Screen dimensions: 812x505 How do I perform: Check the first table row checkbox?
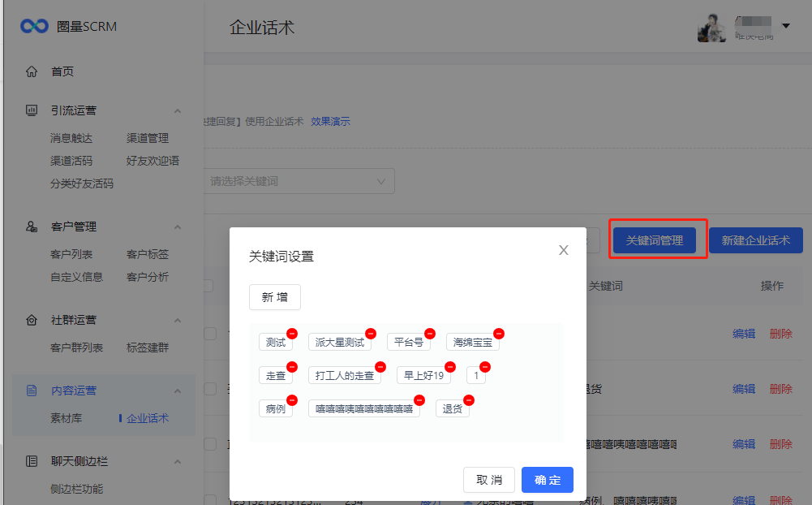click(210, 334)
